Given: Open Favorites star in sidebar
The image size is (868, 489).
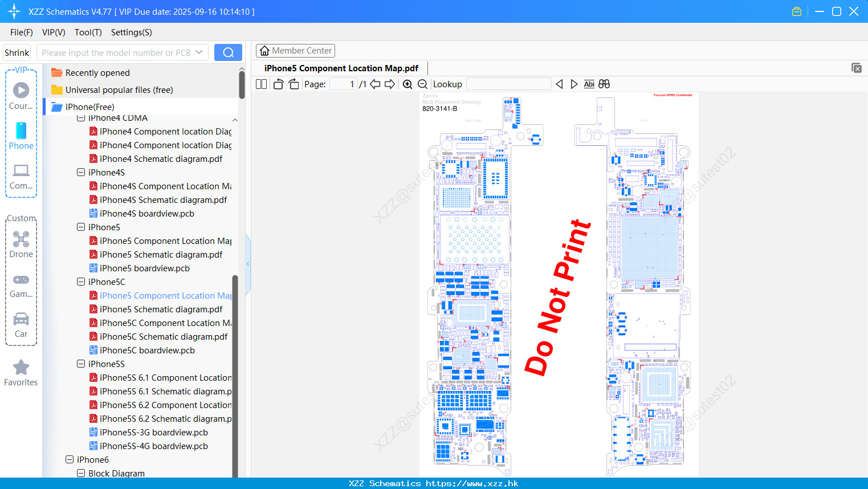Looking at the screenshot, I should tap(21, 373).
